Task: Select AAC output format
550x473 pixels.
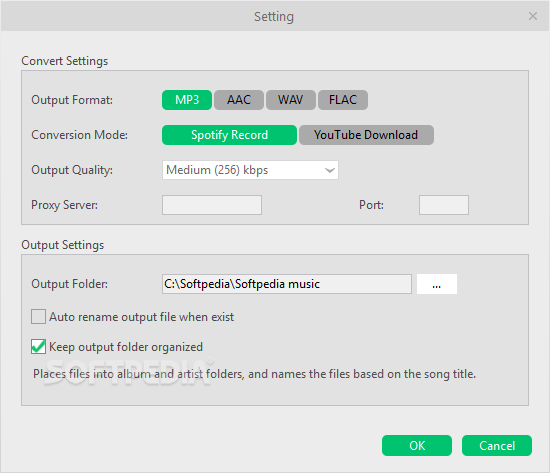Action: [x=239, y=100]
